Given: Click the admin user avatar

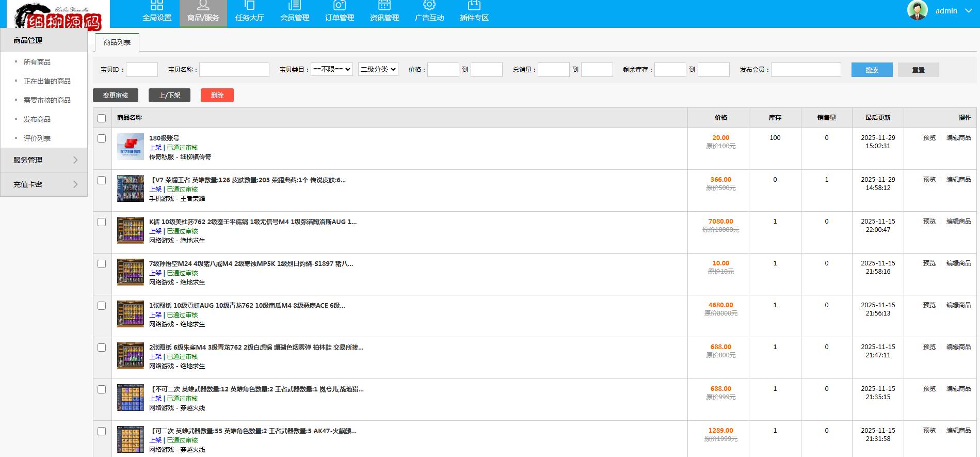Looking at the screenshot, I should coord(917,10).
